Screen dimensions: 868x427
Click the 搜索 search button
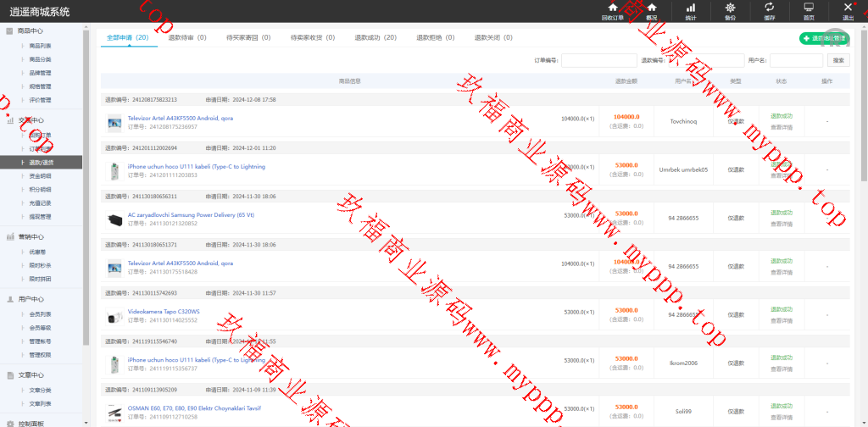point(837,60)
